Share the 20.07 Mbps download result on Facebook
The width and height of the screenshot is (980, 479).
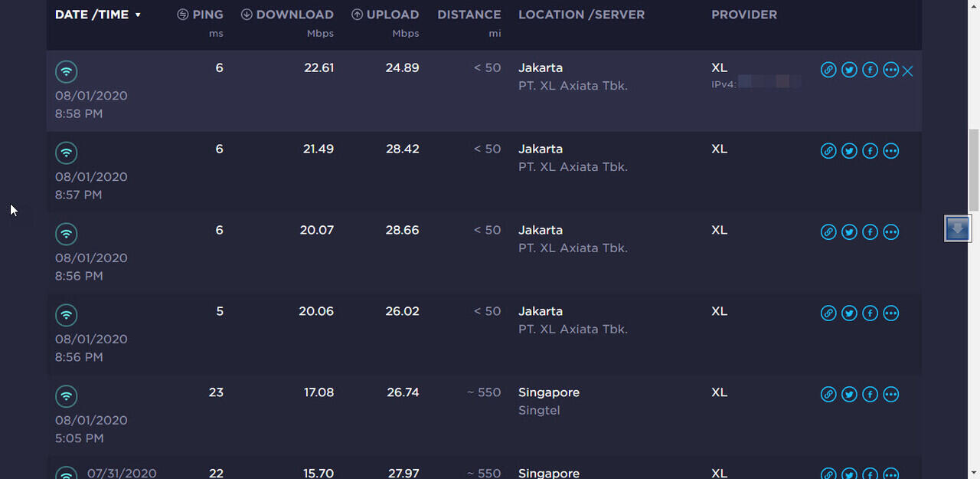click(870, 233)
